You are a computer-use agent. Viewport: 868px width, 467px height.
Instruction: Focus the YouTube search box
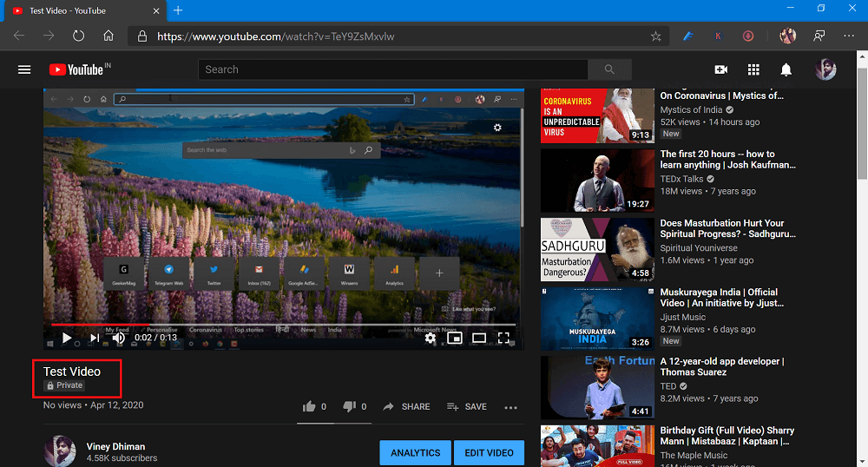pos(393,69)
